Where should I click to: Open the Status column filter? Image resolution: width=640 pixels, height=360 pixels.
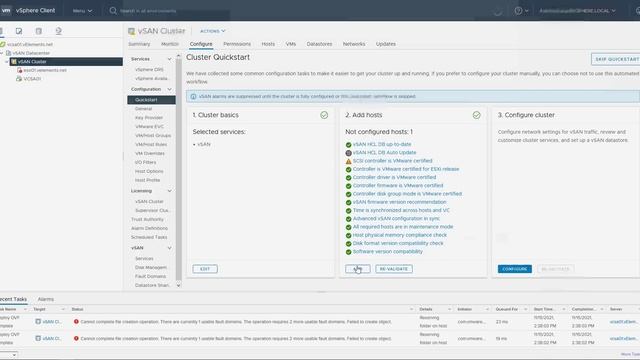(411, 309)
